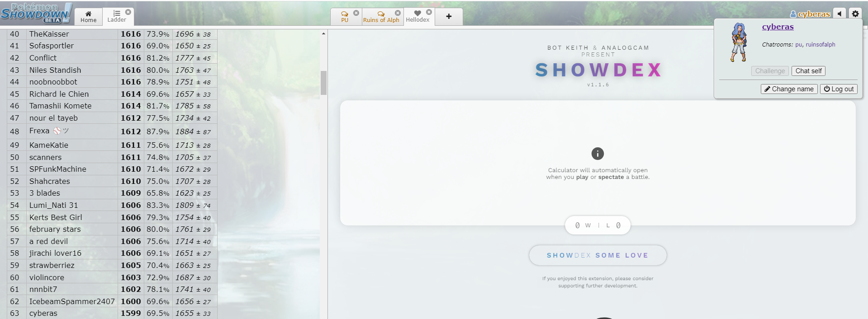Image resolution: width=868 pixels, height=319 pixels.
Task: Open the PU chat room tab
Action: [345, 17]
